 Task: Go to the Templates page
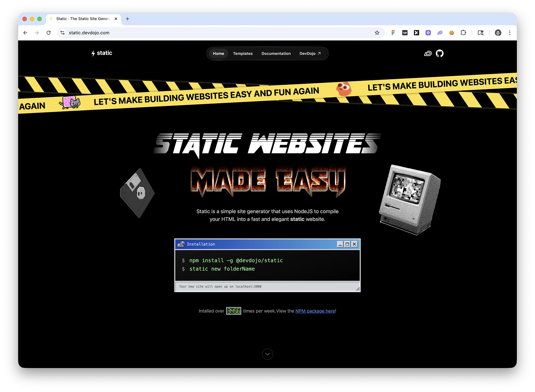pos(243,53)
